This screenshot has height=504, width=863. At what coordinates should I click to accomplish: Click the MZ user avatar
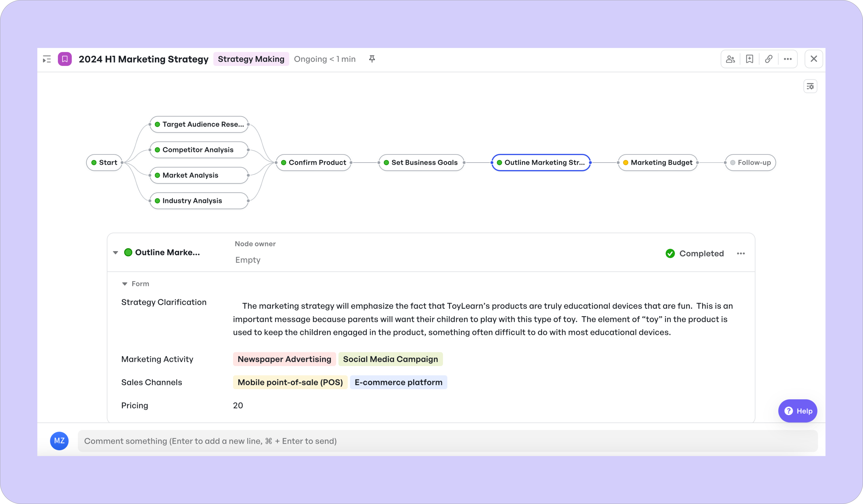point(59,441)
